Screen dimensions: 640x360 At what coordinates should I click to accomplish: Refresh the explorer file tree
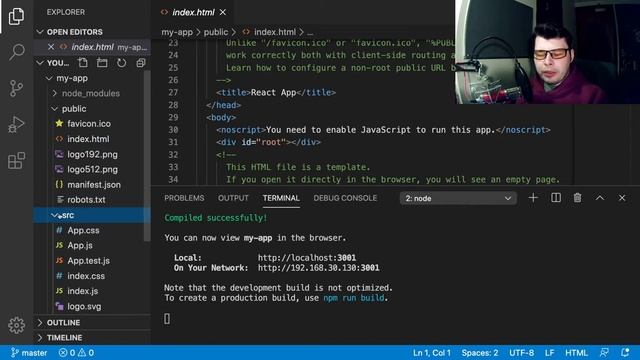121,63
